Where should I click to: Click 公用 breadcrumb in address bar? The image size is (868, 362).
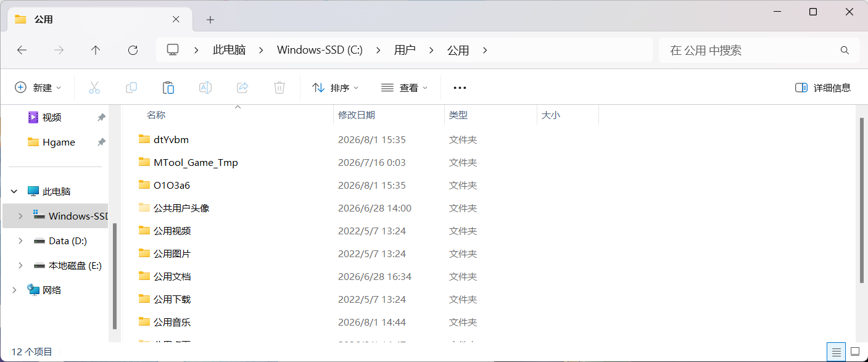pos(458,51)
